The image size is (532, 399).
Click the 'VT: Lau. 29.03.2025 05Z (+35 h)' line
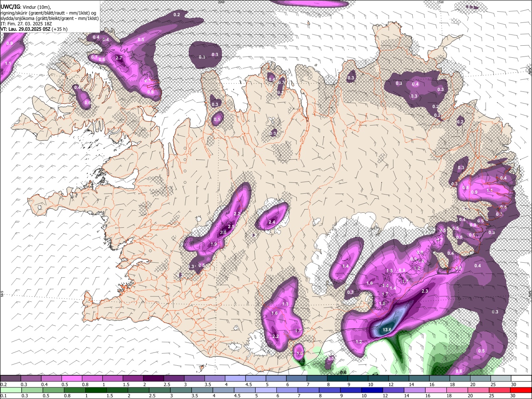(34, 29)
